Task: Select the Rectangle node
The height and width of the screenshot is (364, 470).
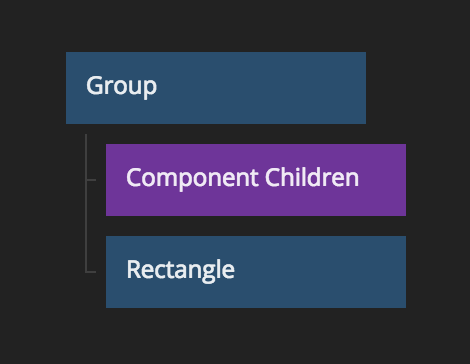Action: (256, 272)
